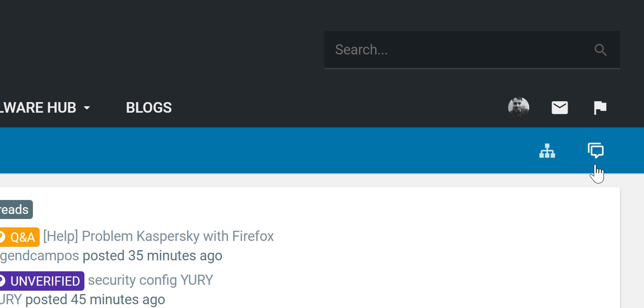The width and height of the screenshot is (644, 308).
Task: Visit the URY author profile link
Action: (x=10, y=300)
